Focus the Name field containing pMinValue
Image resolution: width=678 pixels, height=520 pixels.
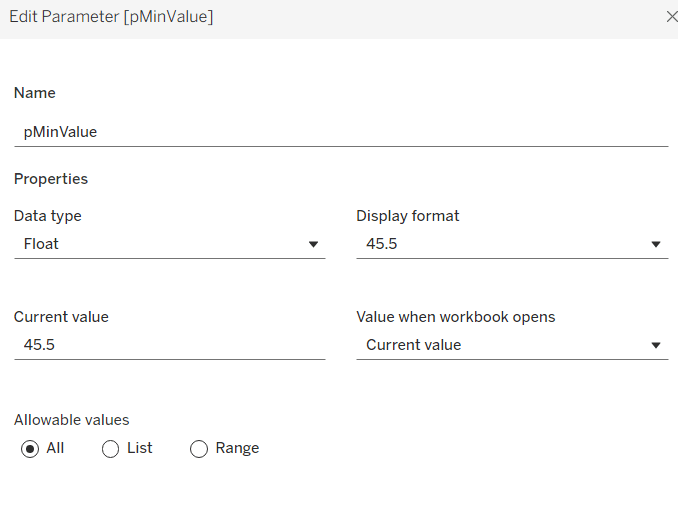click(340, 131)
